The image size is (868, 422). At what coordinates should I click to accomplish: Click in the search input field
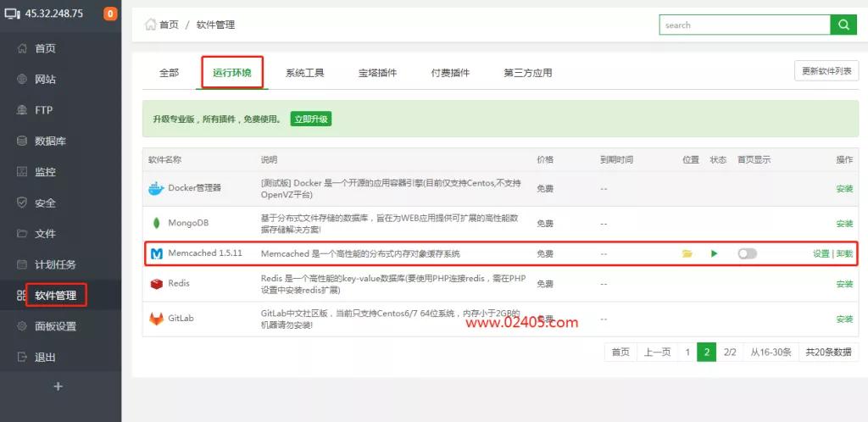[x=744, y=25]
